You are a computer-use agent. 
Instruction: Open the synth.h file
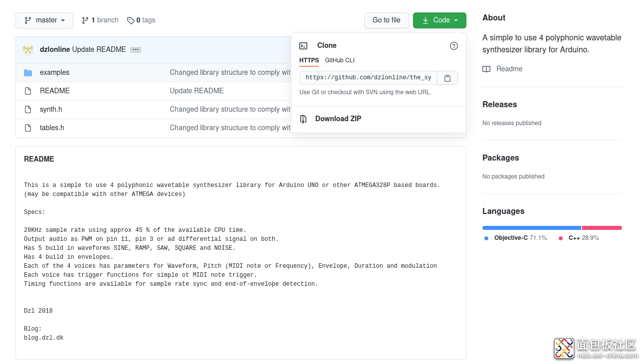pyautogui.click(x=51, y=110)
